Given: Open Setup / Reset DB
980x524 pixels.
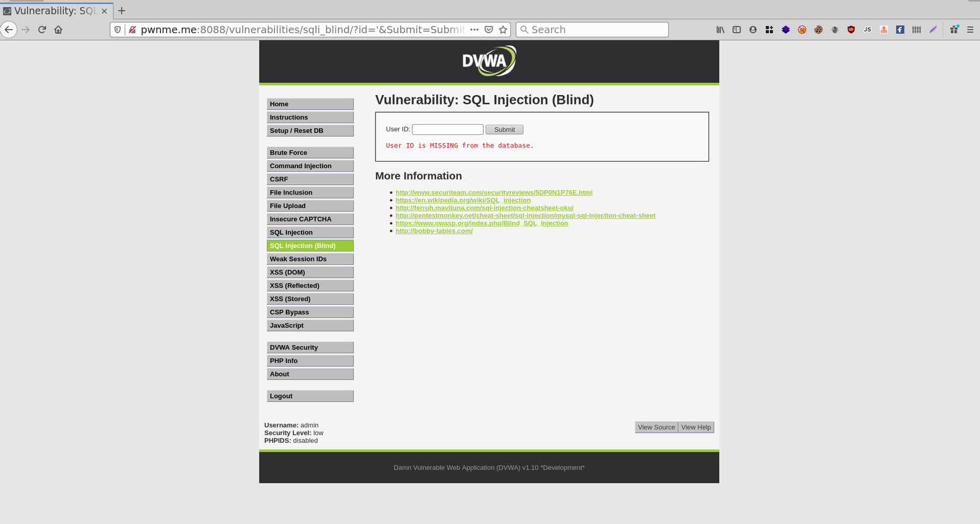Looking at the screenshot, I should tap(310, 131).
